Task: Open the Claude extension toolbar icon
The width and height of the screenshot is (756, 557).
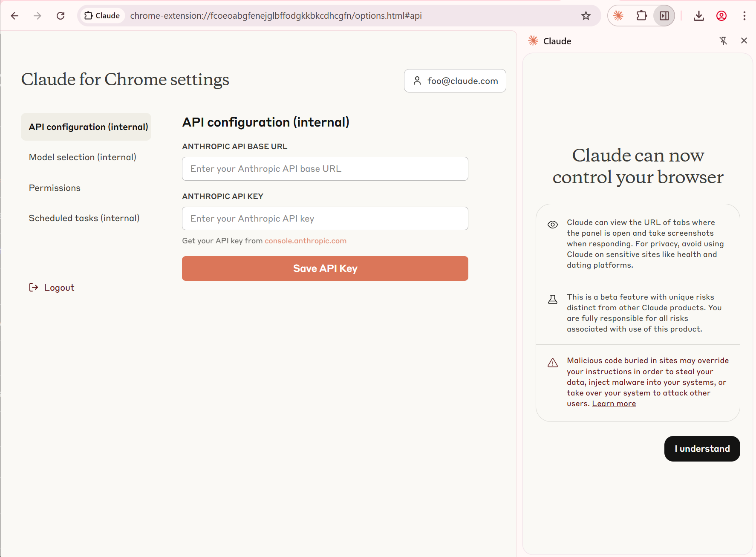Action: tap(618, 16)
